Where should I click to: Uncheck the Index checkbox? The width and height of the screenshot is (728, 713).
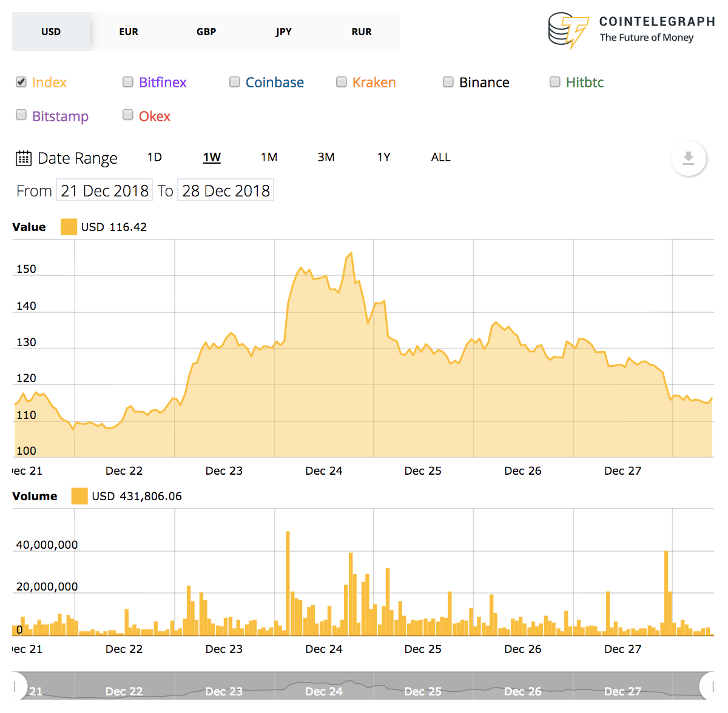21,82
